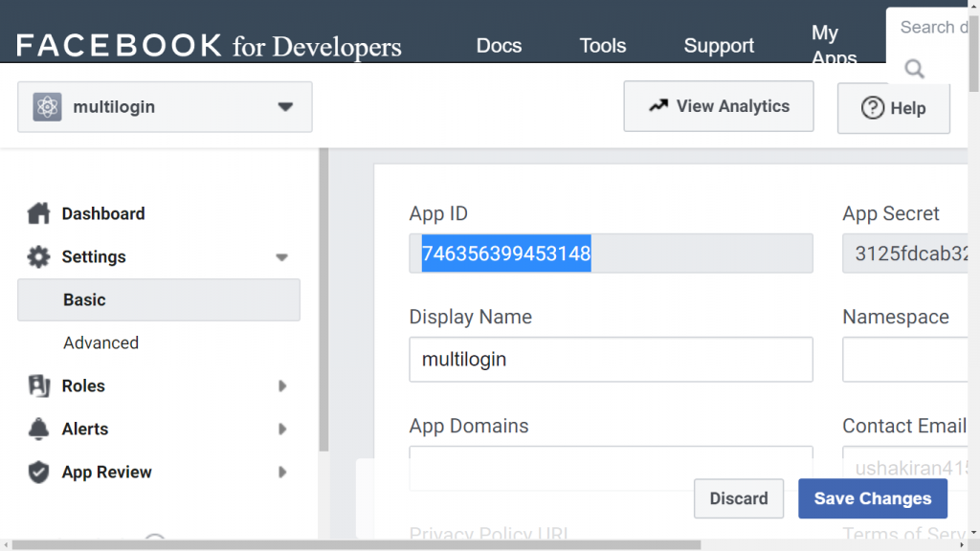Click the Discard button

coord(739,498)
